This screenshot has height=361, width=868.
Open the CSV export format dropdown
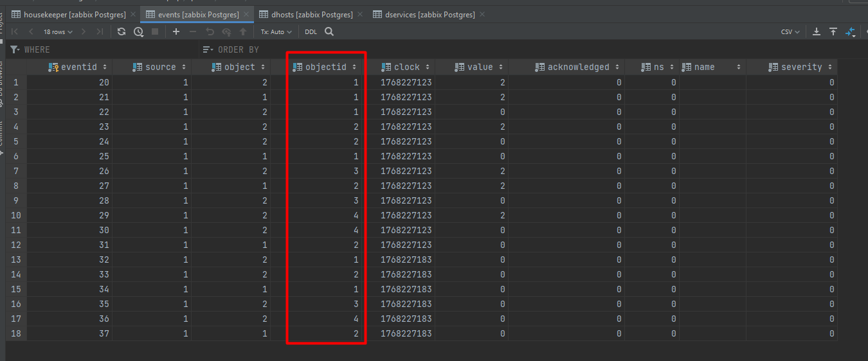click(x=790, y=31)
